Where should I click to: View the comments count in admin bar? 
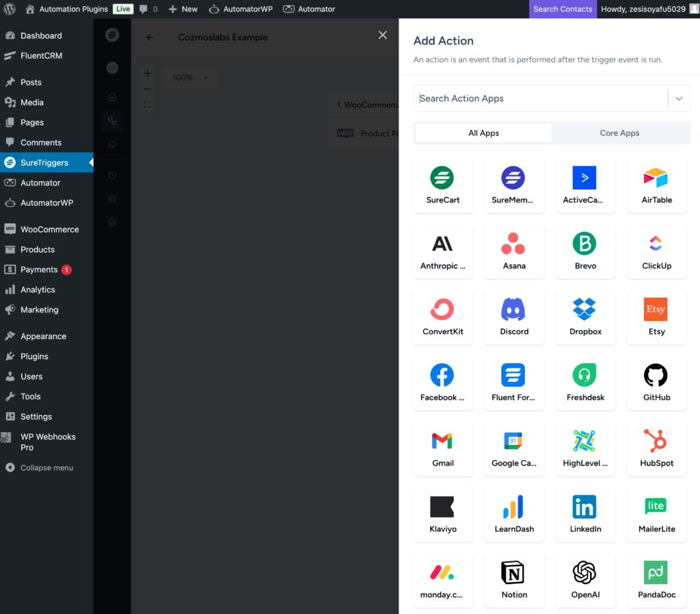(x=148, y=9)
